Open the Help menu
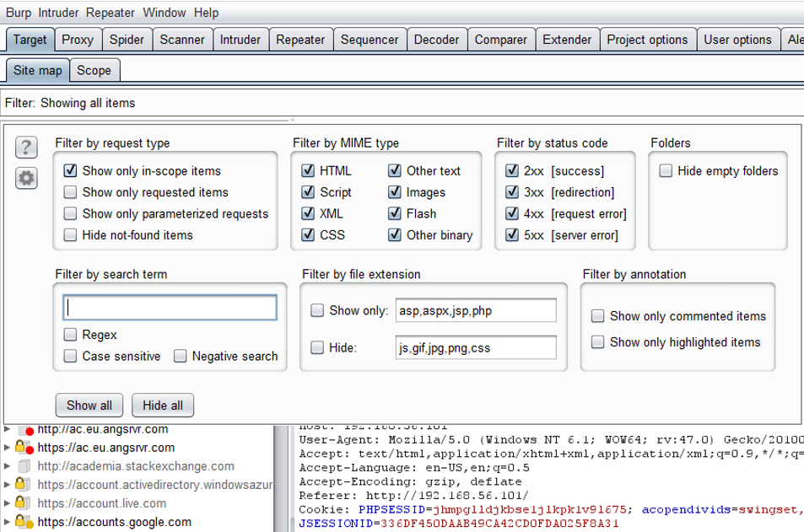804x532 pixels. pos(206,13)
